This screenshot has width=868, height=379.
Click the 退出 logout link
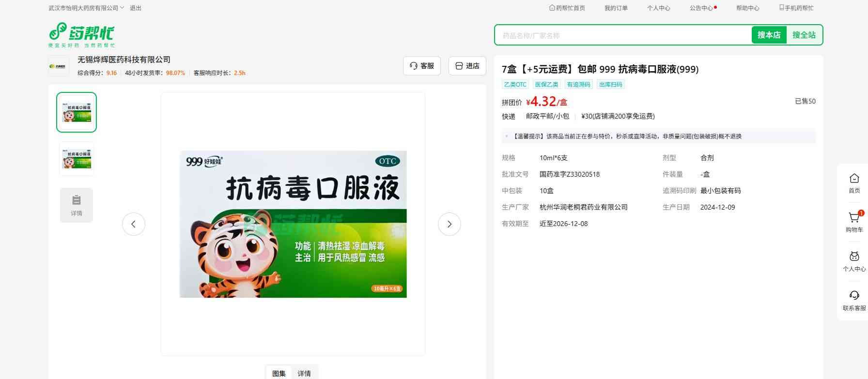[136, 8]
